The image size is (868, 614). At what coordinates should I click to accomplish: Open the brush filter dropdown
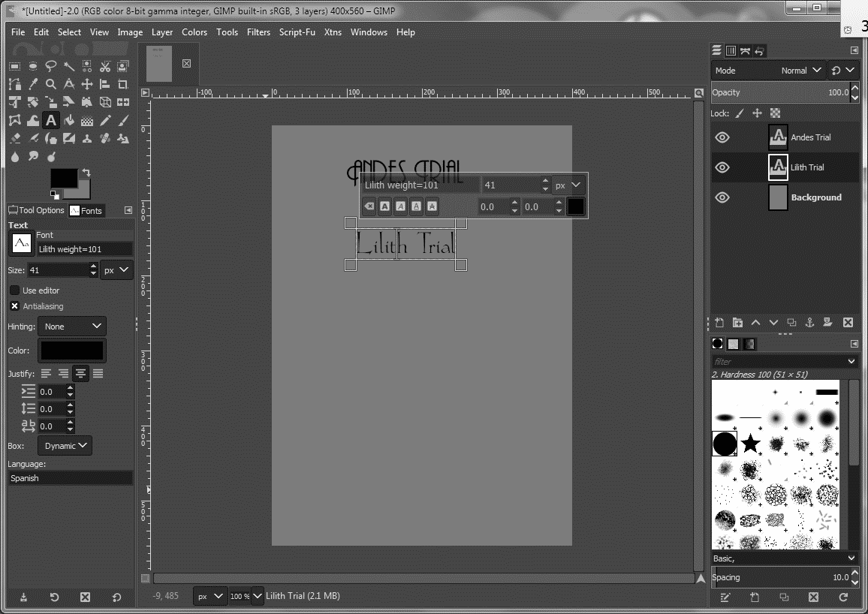(851, 361)
